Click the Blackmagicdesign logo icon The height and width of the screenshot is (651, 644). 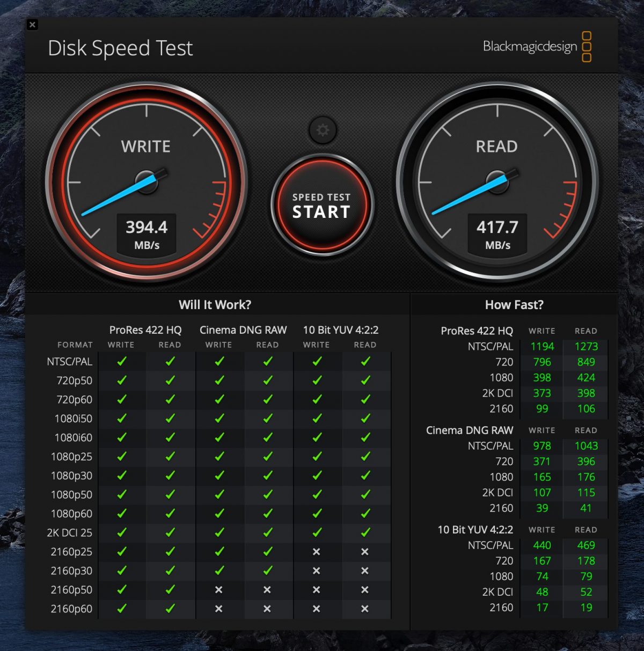(x=587, y=47)
